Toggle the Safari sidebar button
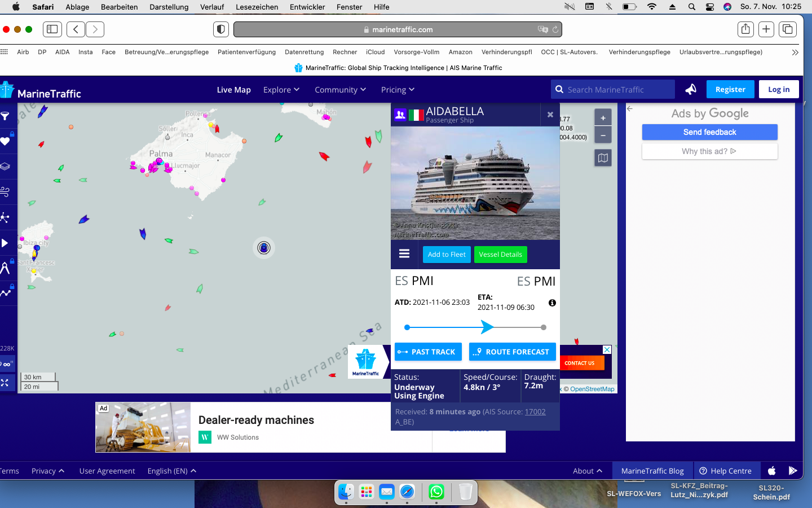The width and height of the screenshot is (812, 508). (x=52, y=29)
